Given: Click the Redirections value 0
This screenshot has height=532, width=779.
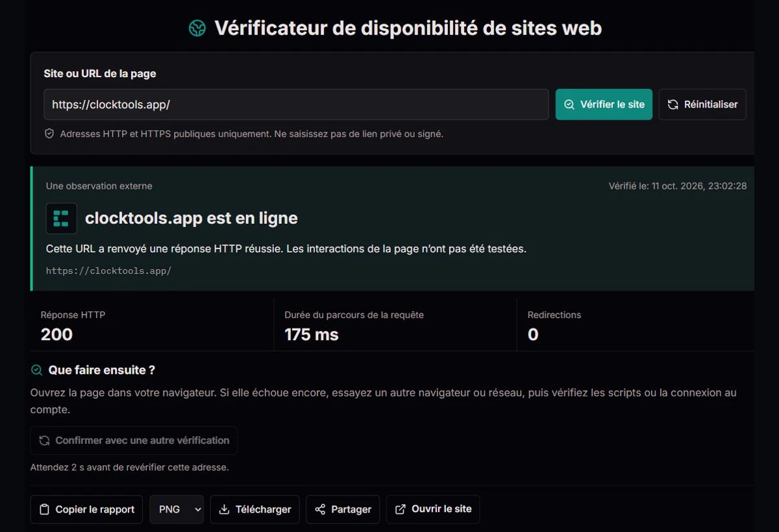Looking at the screenshot, I should click(x=533, y=335).
